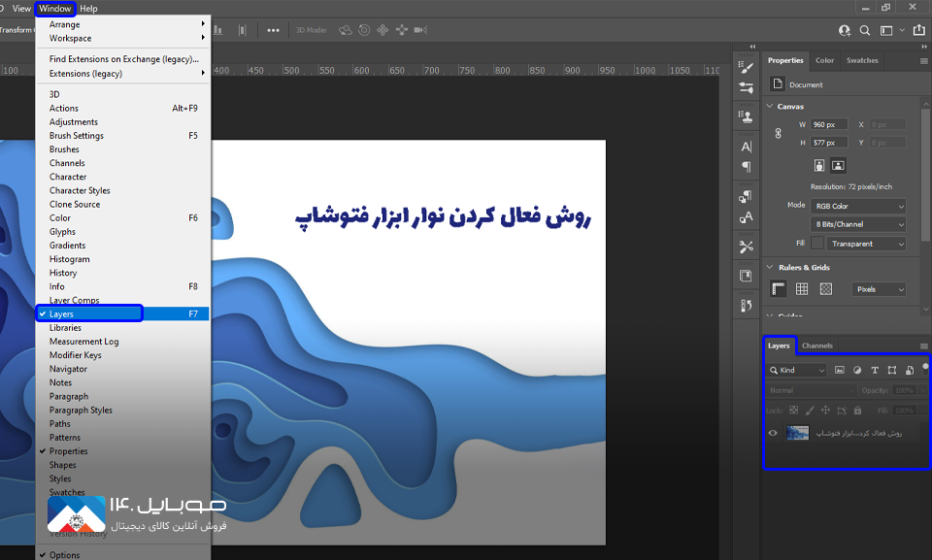Open the Character panel icon
The height and width of the screenshot is (560, 932).
(746, 147)
